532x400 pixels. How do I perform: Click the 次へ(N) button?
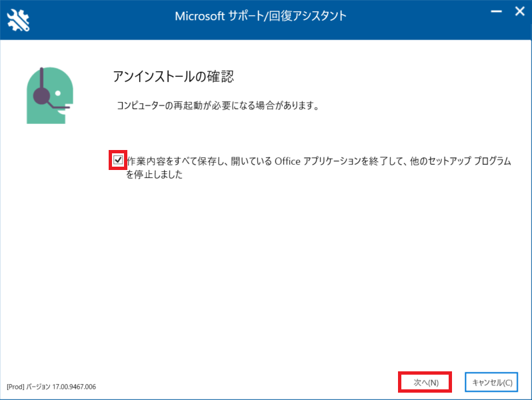click(425, 383)
